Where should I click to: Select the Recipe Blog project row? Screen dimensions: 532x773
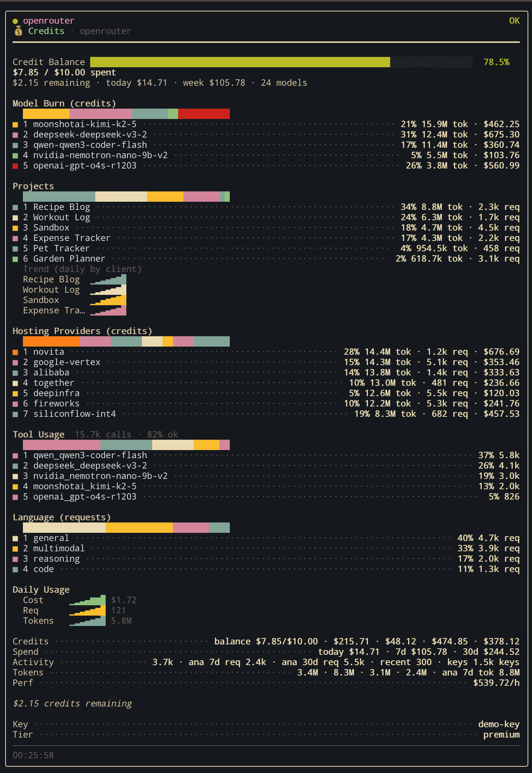pos(266,207)
